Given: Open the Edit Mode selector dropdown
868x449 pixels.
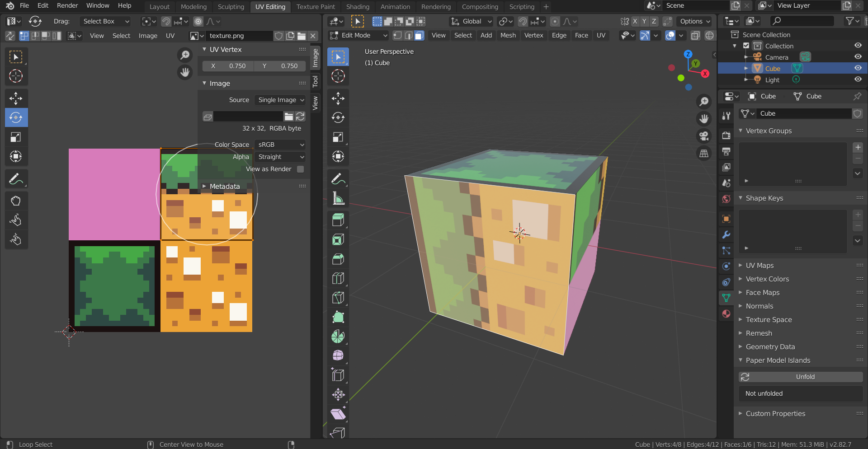Looking at the screenshot, I should point(359,35).
